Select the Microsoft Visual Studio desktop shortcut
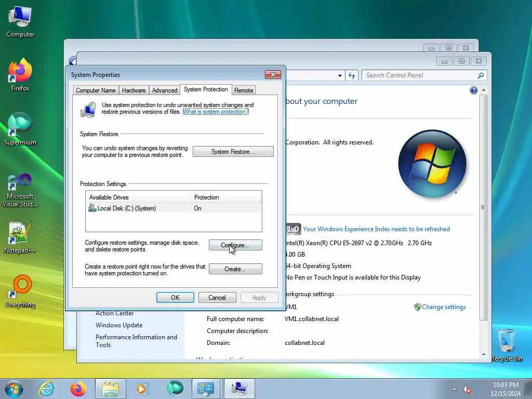532x399 pixels. 20,190
